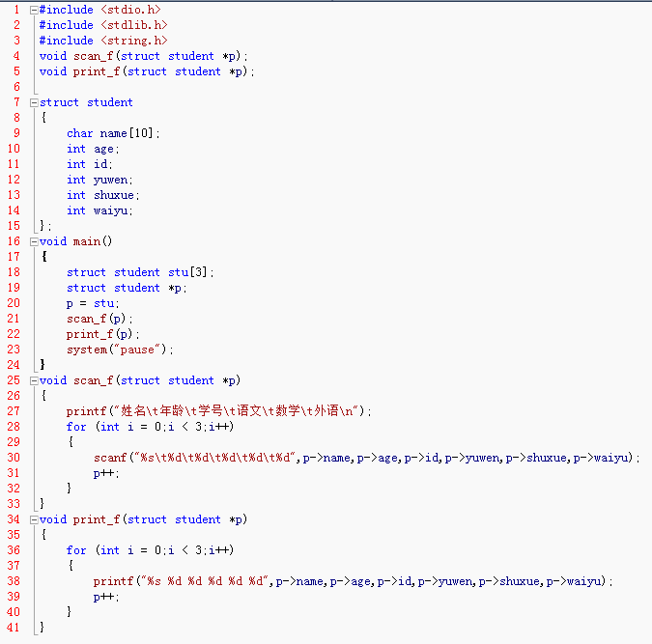Click the scanf format string on line 30
This screenshot has width=652, height=644.
pyautogui.click(x=214, y=458)
